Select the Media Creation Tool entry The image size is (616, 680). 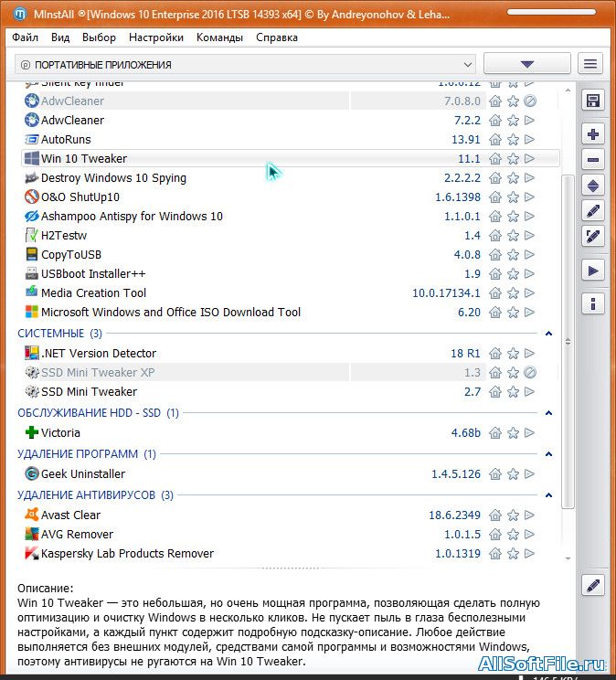point(94,293)
